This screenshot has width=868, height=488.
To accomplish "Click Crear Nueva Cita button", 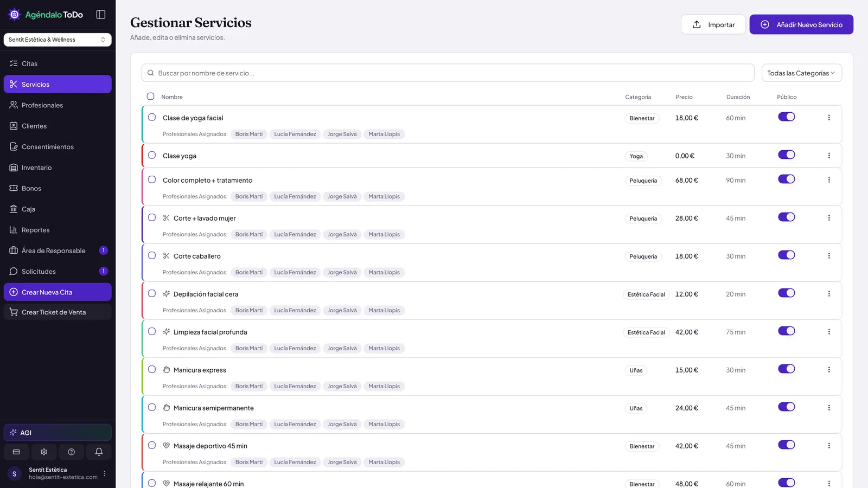I will (58, 292).
